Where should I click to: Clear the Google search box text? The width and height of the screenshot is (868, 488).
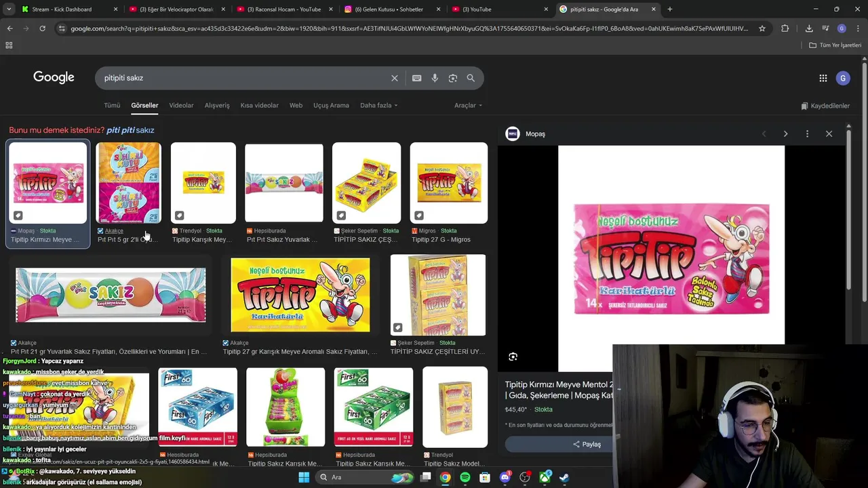(x=395, y=78)
